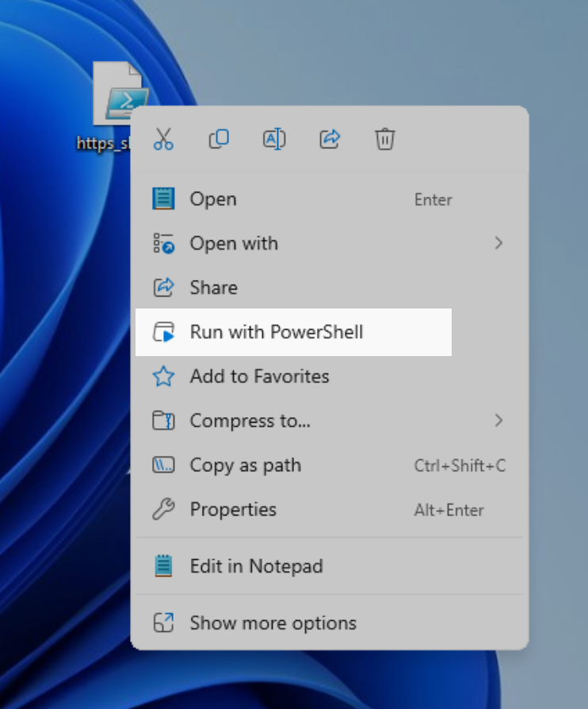Screen dimensions: 588x709
Task: Click the Share arrow icon in top row
Action: click(330, 140)
